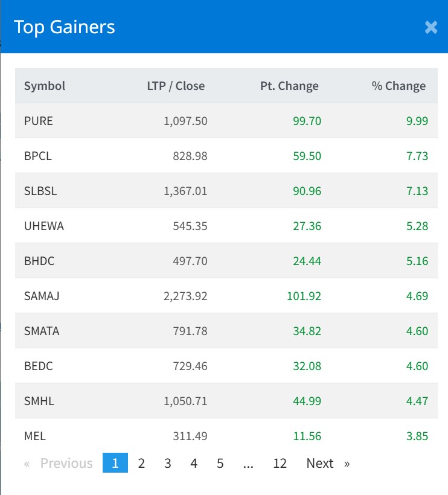Screen dimensions: 448x495
Task: Open the SAMAJ stock entry
Action: click(x=42, y=296)
